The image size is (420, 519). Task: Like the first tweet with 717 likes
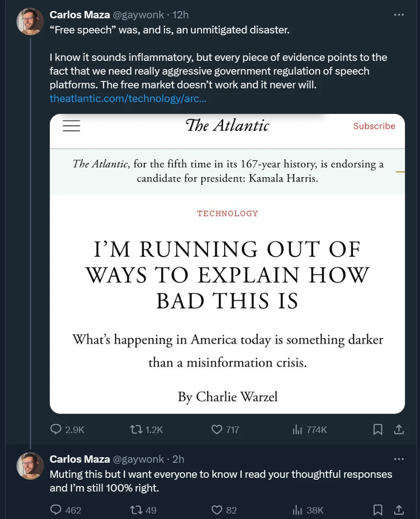click(225, 430)
